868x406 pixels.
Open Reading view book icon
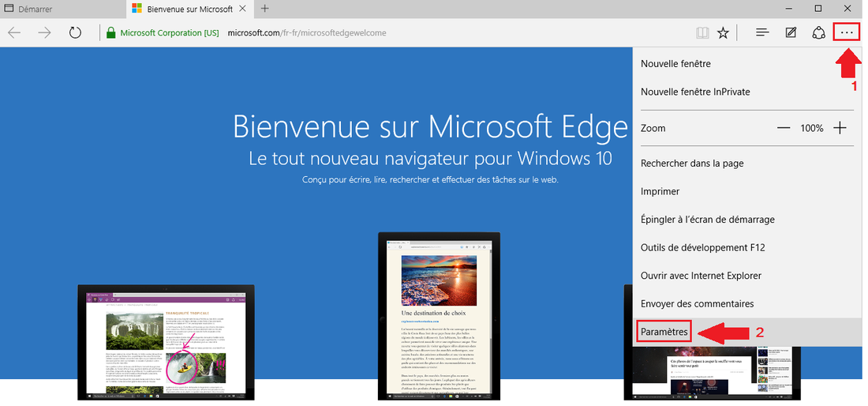click(702, 33)
